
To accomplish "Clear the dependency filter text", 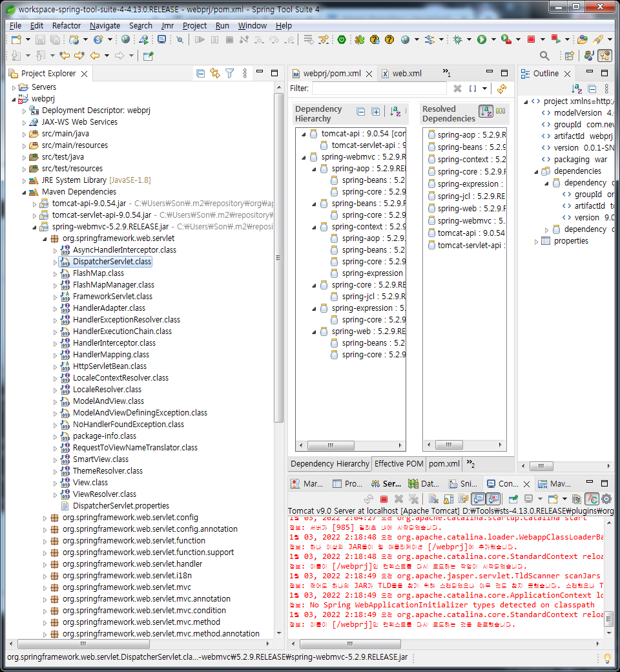I will pos(458,89).
